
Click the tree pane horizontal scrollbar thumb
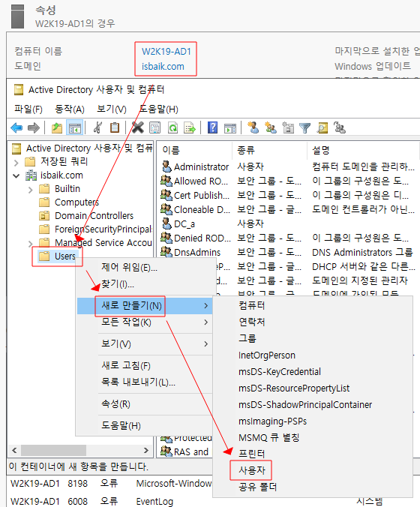click(x=54, y=450)
